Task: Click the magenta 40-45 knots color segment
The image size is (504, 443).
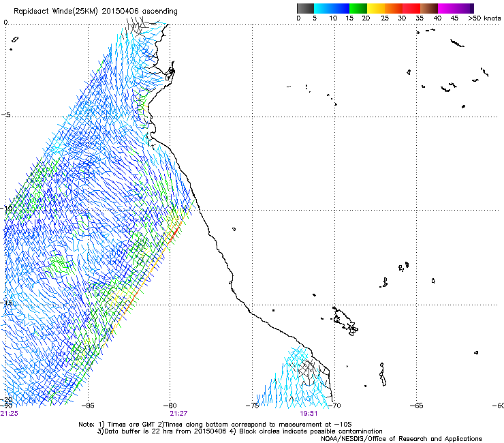Action: tap(447, 8)
